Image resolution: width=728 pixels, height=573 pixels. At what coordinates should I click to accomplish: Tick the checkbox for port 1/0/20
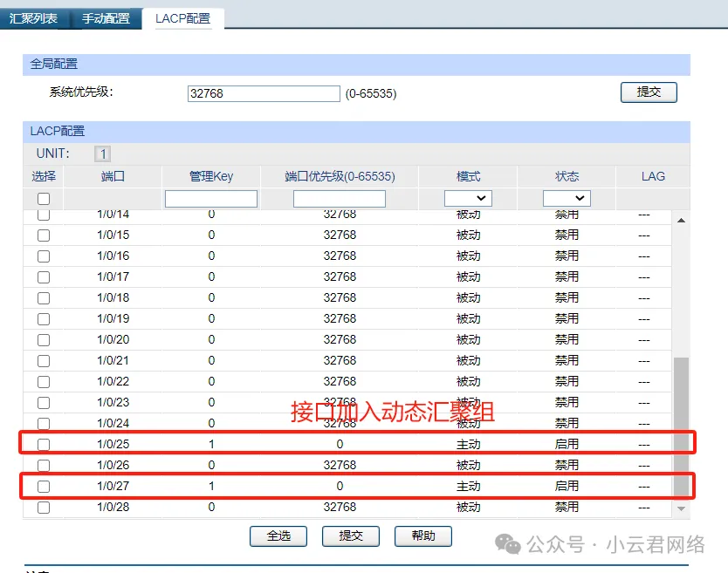pyautogui.click(x=44, y=339)
